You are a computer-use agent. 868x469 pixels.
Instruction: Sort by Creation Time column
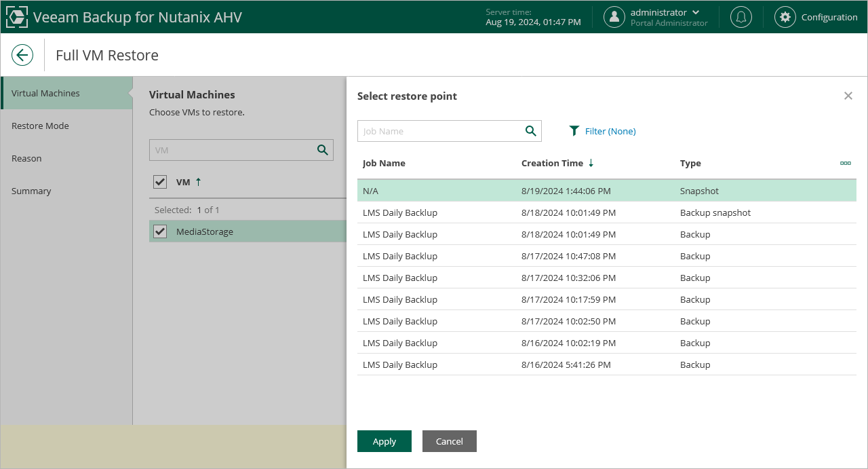click(552, 163)
